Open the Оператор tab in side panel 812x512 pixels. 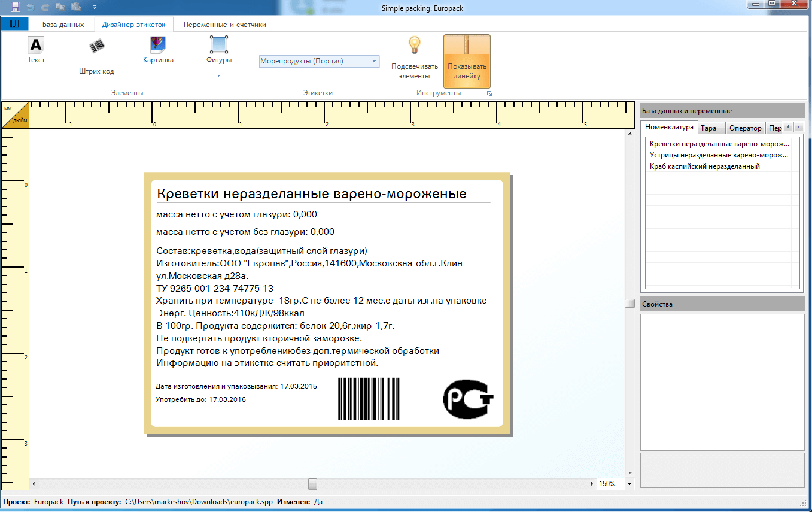click(745, 128)
